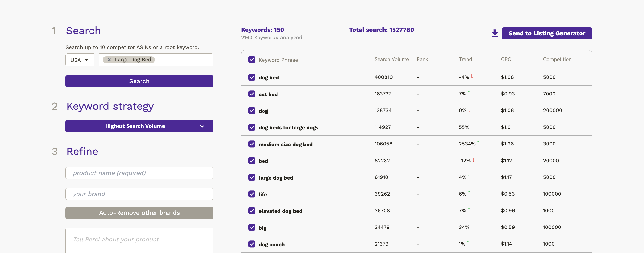
Task: Uncheck the cat bed keyword
Action: [x=251, y=94]
